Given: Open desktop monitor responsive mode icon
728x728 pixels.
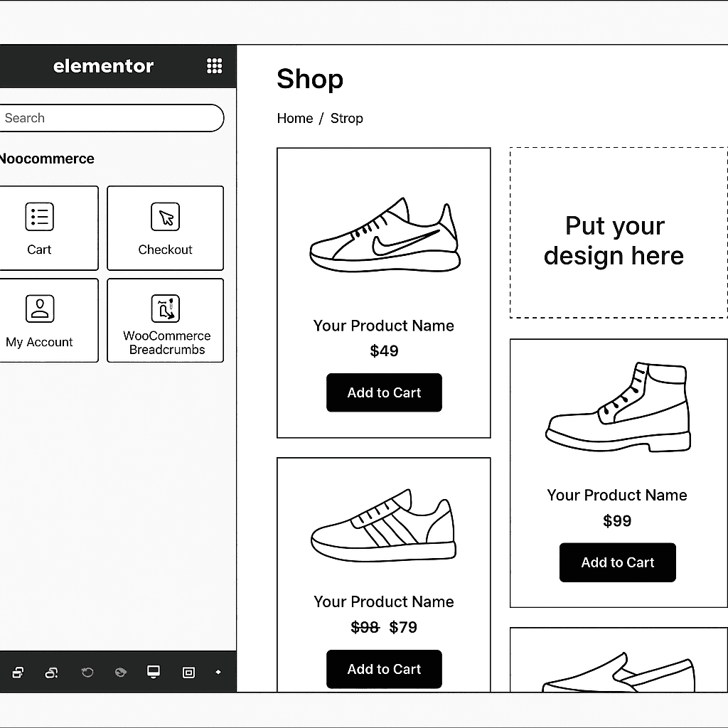Looking at the screenshot, I should point(154,672).
